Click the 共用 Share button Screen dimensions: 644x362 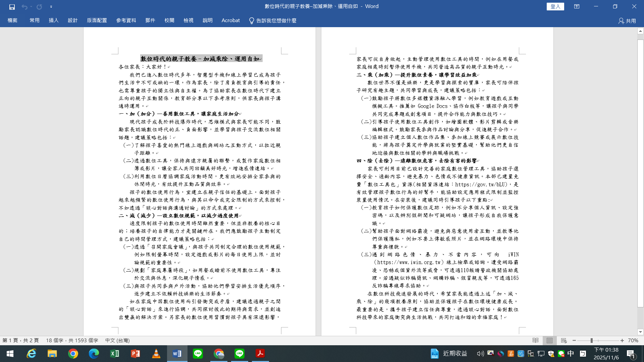(x=627, y=21)
